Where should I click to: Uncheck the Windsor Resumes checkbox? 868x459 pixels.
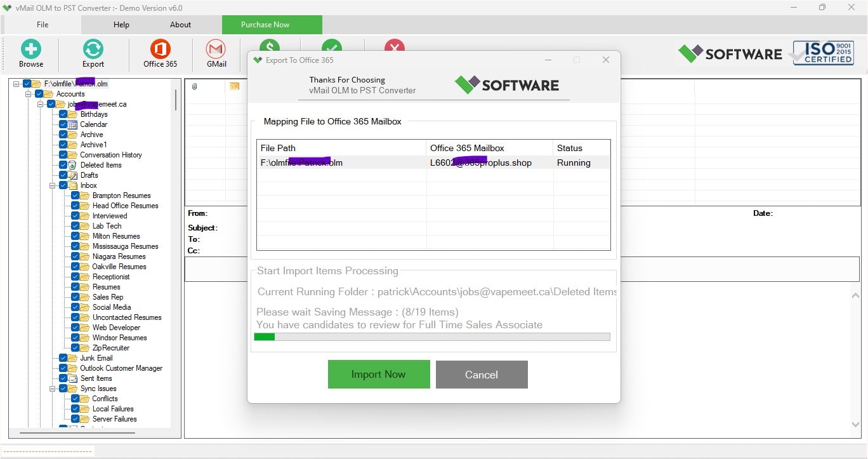tap(75, 338)
